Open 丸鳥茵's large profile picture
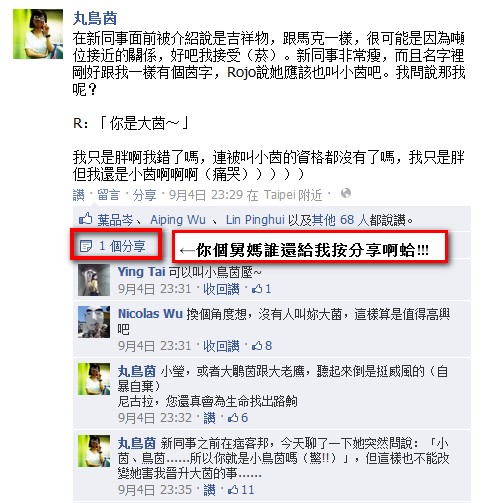This screenshot has width=492, height=503. (38, 34)
